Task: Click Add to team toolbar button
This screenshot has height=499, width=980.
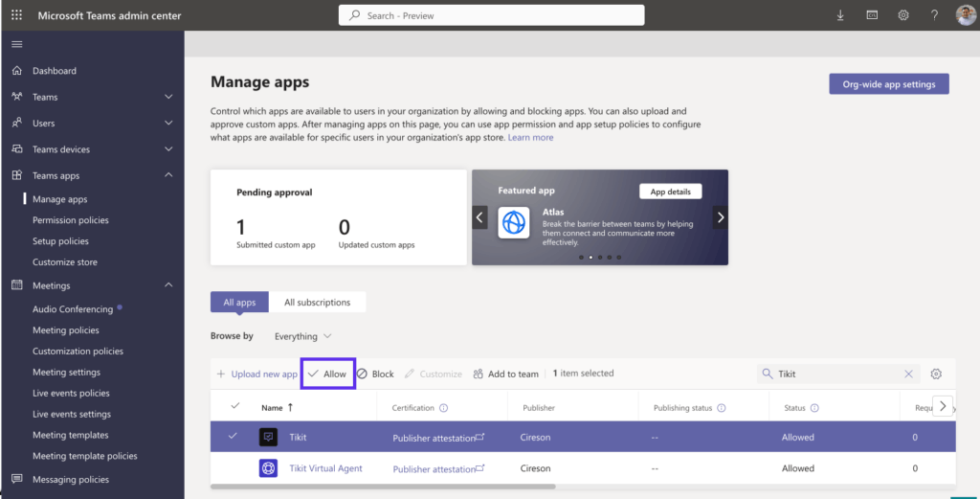Action: click(505, 374)
